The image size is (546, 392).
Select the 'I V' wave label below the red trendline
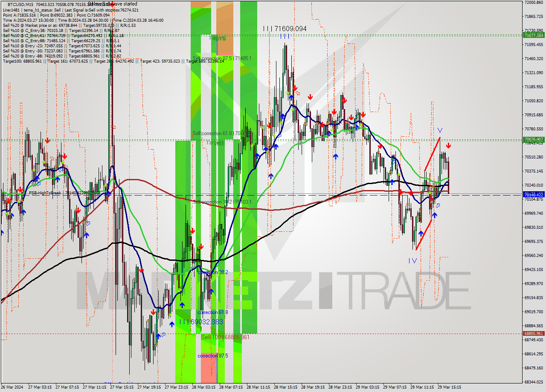click(412, 261)
